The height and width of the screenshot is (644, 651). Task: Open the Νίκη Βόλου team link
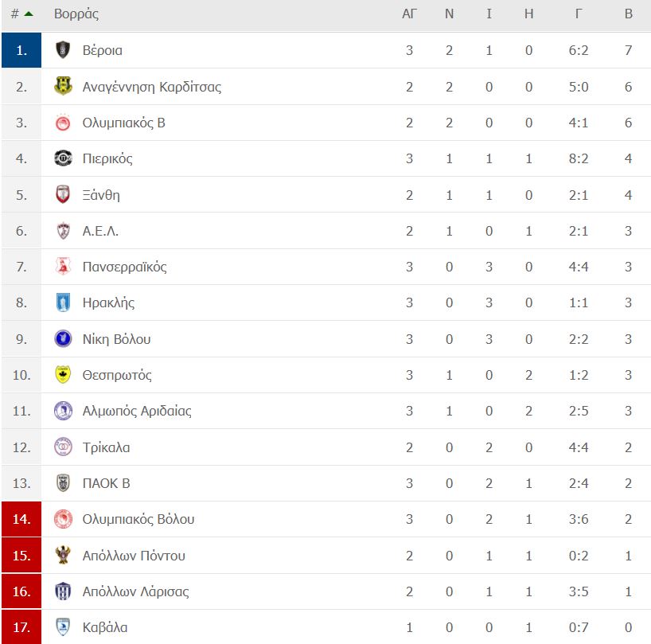click(116, 339)
